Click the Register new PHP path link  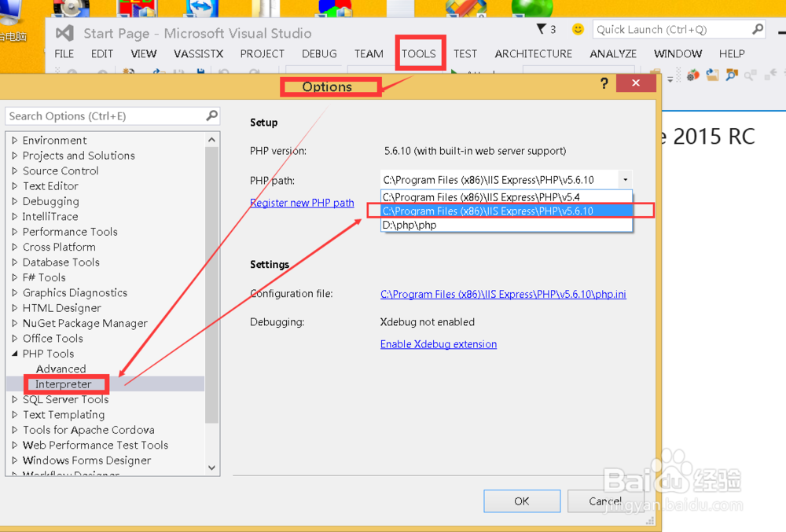click(x=302, y=203)
